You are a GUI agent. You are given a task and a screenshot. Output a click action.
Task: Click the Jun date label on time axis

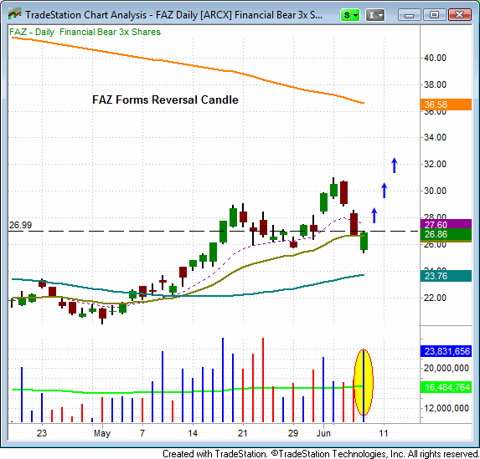[x=324, y=433]
